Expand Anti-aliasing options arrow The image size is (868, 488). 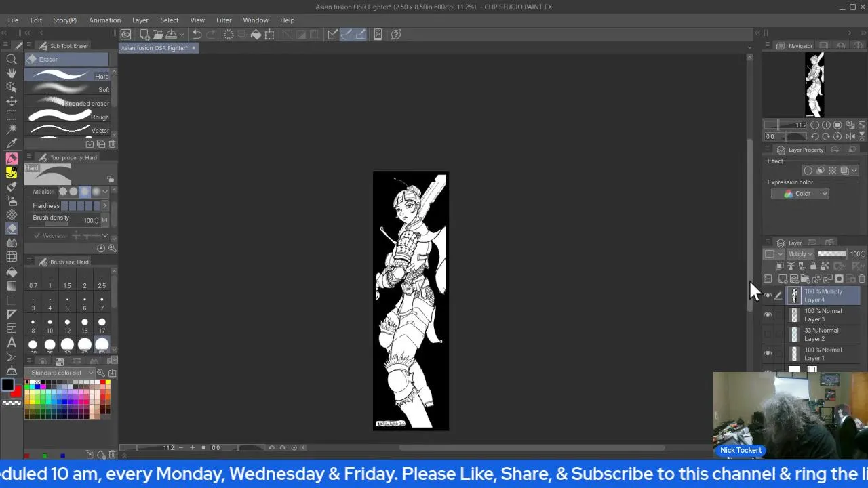click(x=105, y=192)
